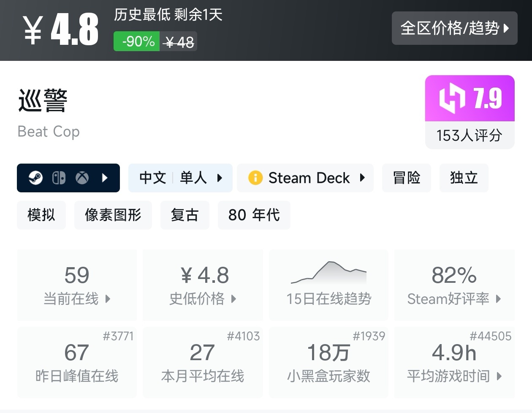The width and height of the screenshot is (532, 413).
Task: Open 史低价格 lowest price history
Action: point(203,285)
